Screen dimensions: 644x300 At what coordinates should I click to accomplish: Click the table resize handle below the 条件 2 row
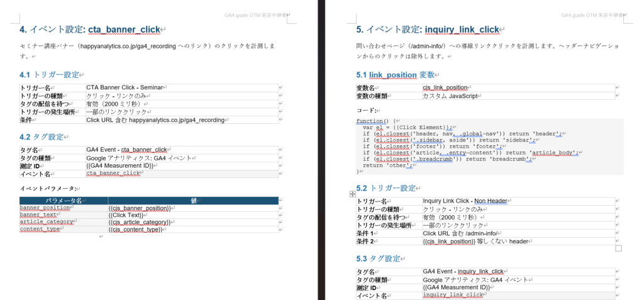pos(618,248)
